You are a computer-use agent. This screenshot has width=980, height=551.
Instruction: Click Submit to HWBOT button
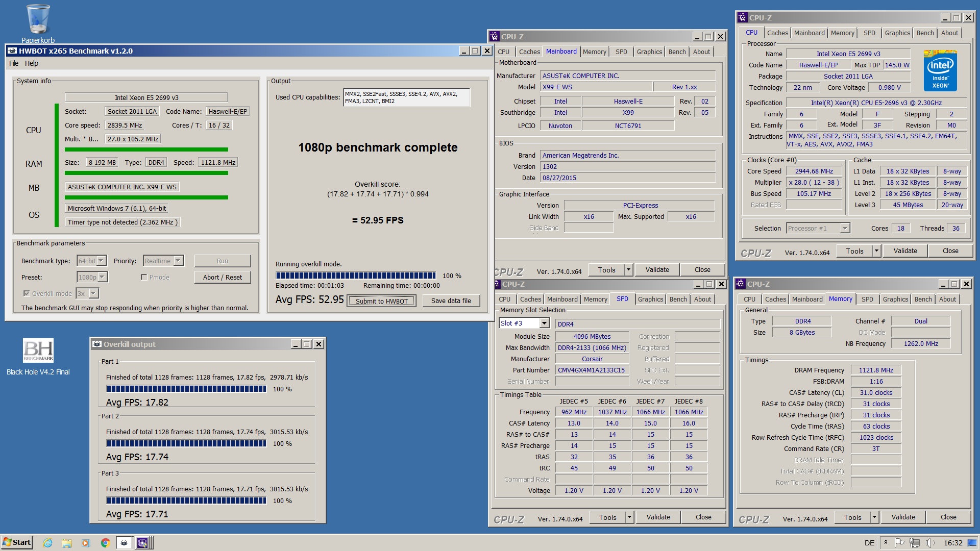point(382,301)
